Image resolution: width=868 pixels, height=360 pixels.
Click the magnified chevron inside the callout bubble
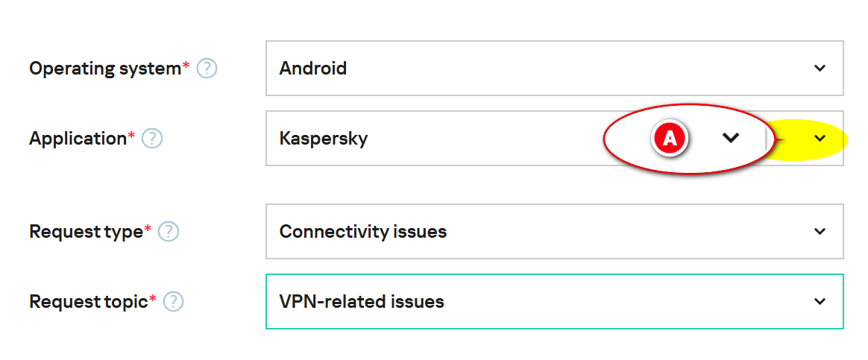[731, 138]
